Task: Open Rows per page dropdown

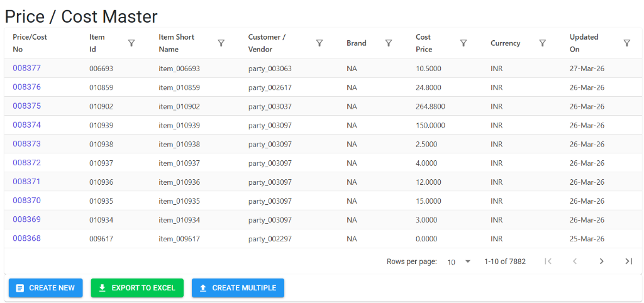Action: coord(458,262)
